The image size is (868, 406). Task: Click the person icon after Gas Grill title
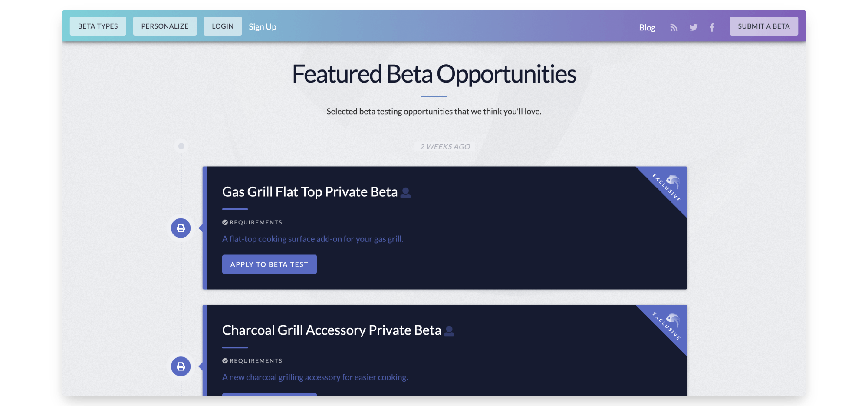(x=406, y=192)
